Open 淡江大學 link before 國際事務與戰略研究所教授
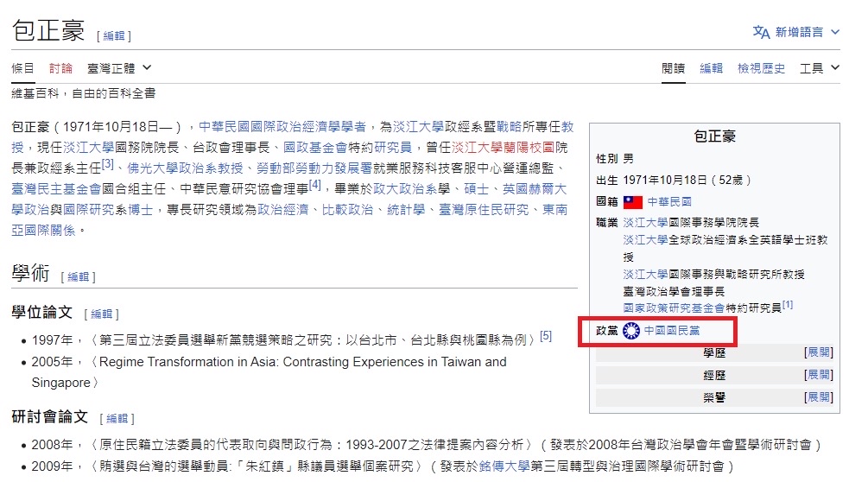Image resolution: width=868 pixels, height=482 pixels. coord(645,275)
